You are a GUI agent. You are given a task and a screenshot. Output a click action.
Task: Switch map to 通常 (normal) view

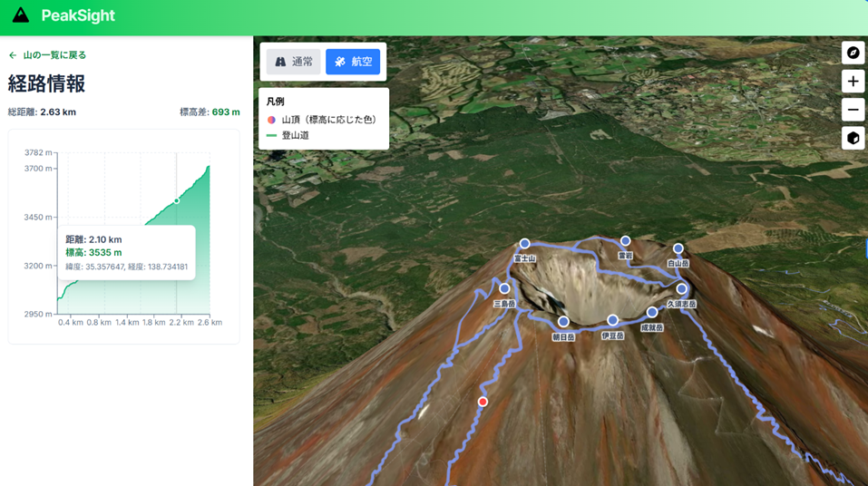(x=293, y=62)
